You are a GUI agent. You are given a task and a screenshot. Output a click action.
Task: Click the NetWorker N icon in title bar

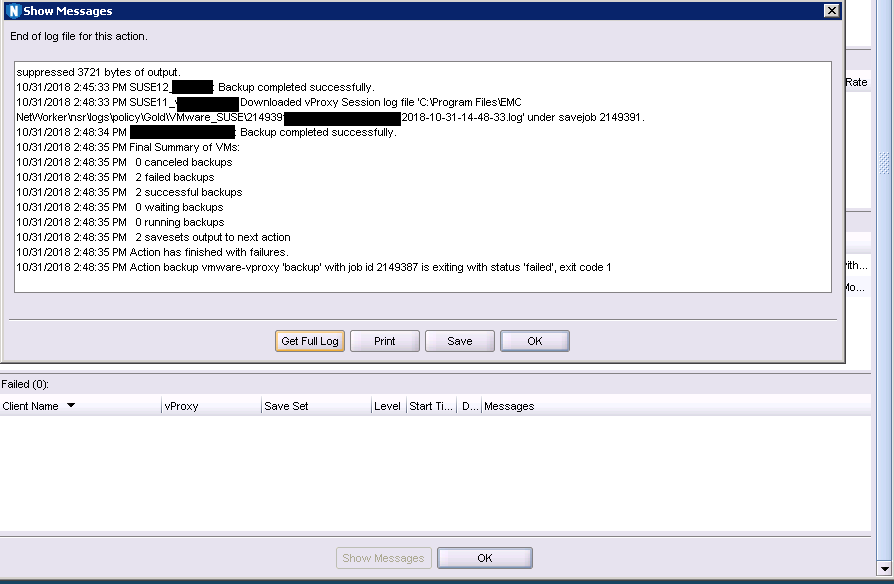point(14,11)
